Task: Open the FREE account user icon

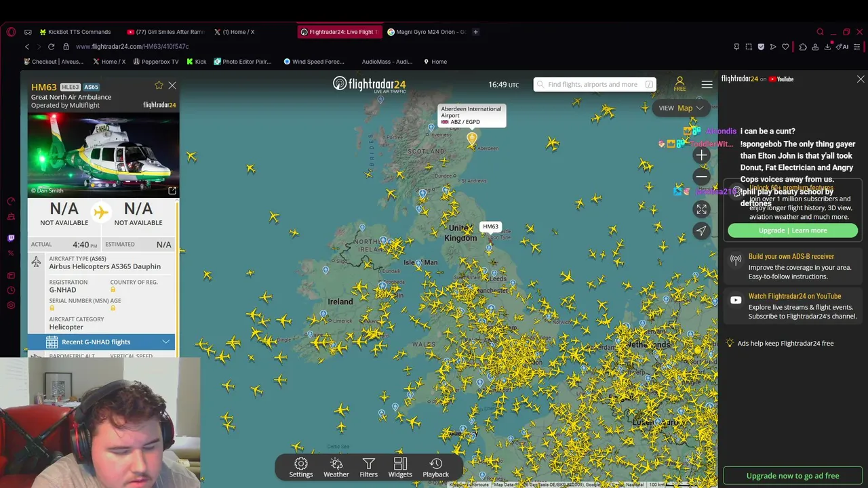Action: click(x=679, y=84)
